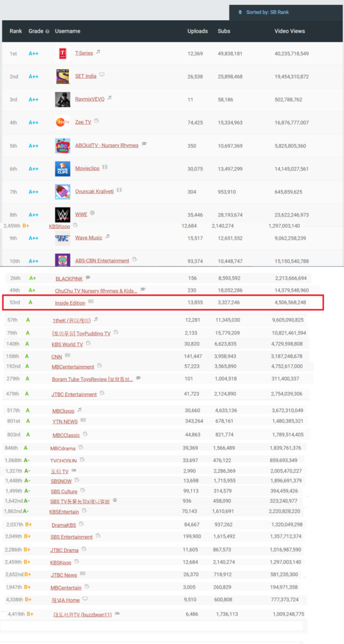Click the Subs column header
The width and height of the screenshot is (344, 644).
coord(224,31)
